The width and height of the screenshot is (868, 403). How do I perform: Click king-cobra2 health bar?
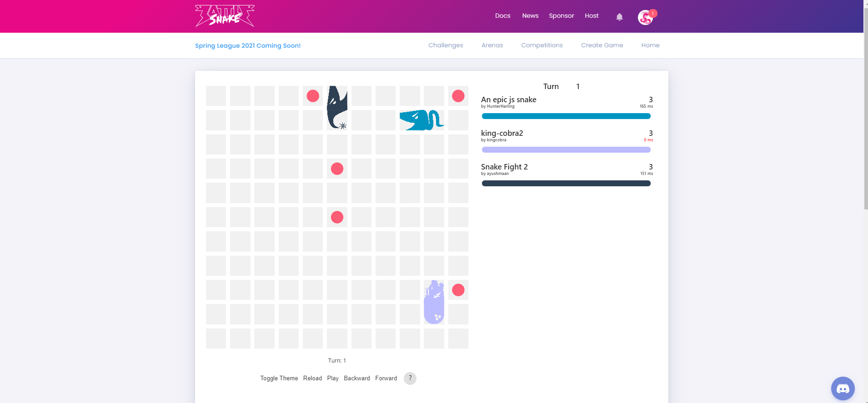(x=566, y=150)
